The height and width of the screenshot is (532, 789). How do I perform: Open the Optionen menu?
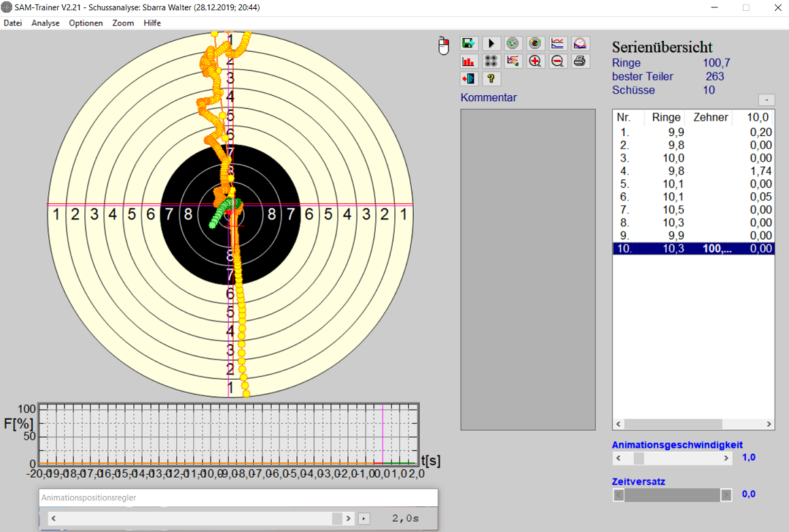(86, 23)
